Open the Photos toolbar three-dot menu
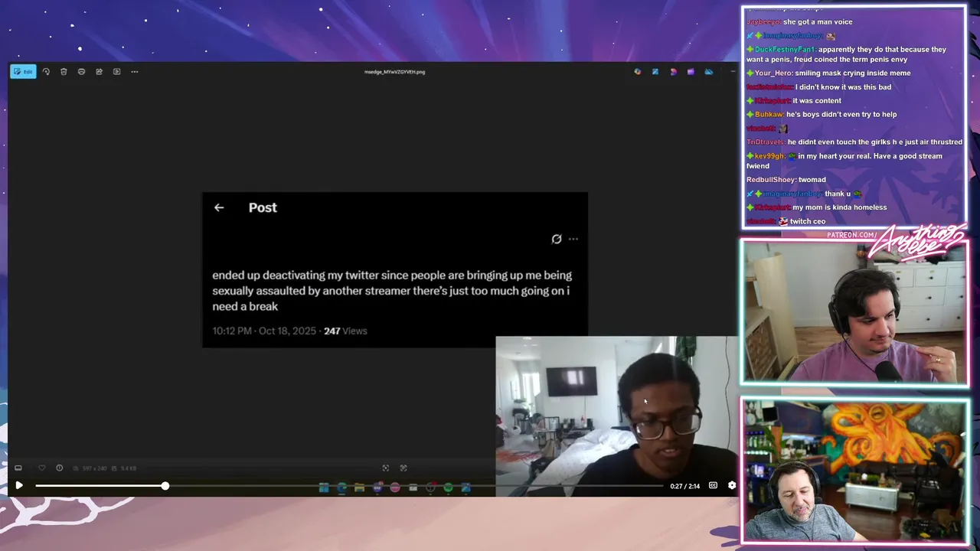 coord(135,72)
